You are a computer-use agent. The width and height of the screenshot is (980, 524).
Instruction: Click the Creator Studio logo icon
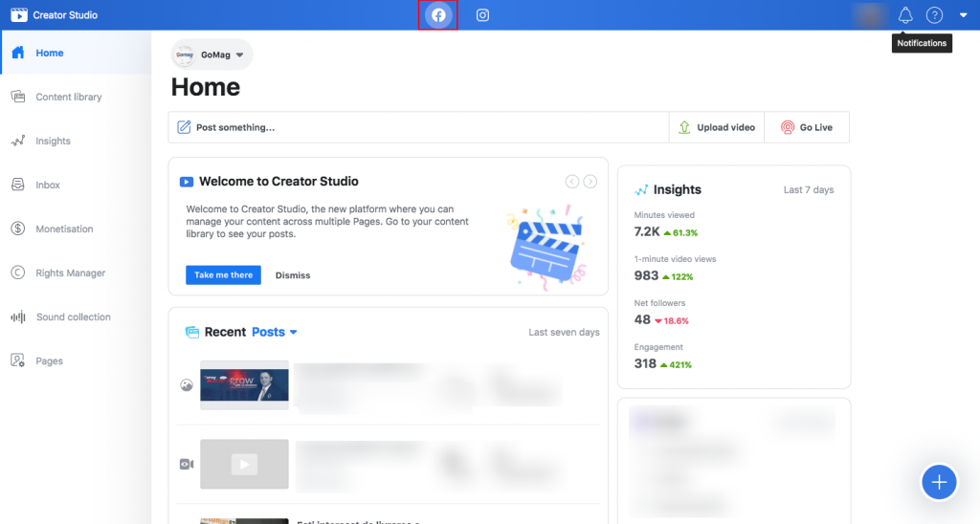pos(19,15)
